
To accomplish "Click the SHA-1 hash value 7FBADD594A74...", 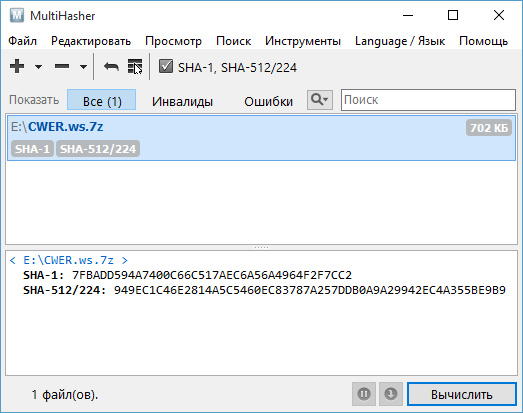I will click(212, 275).
